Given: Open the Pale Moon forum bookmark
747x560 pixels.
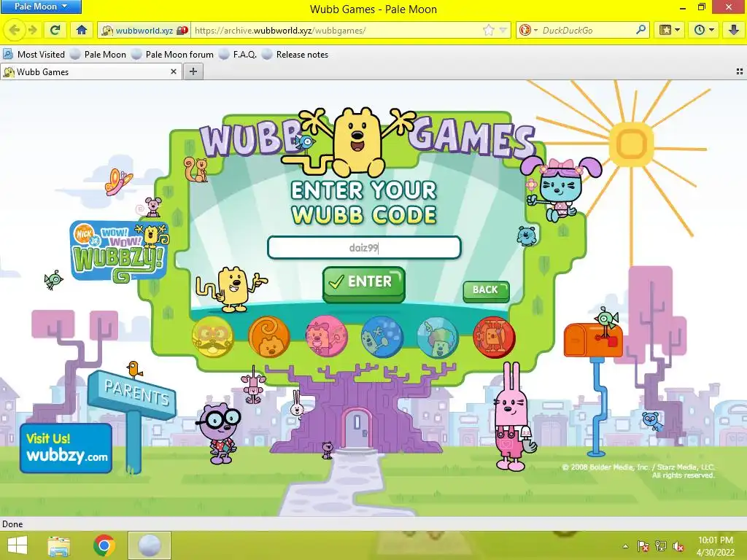Looking at the screenshot, I should 173,54.
